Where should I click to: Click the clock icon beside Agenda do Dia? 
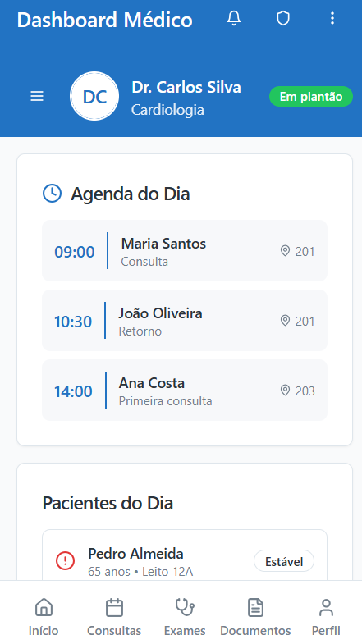(53, 194)
